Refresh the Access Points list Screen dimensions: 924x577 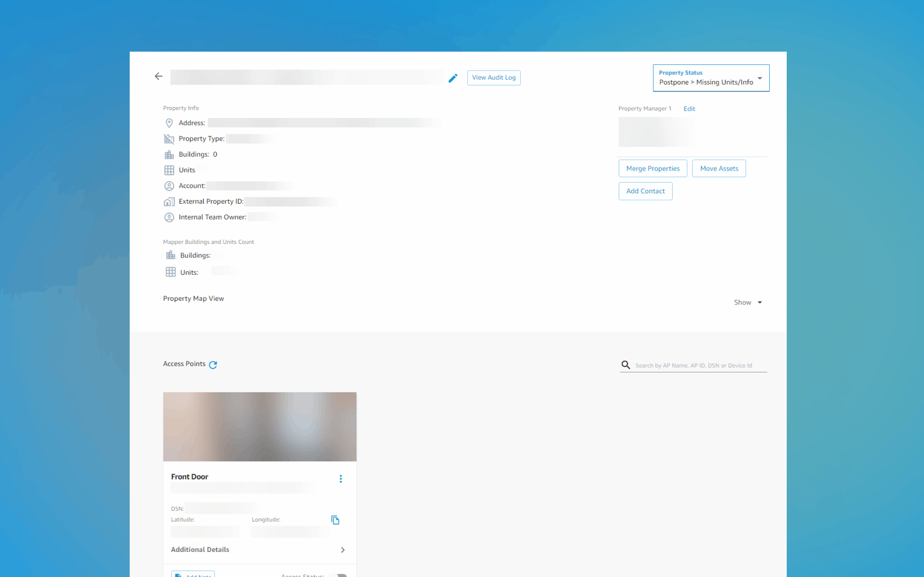(x=213, y=364)
